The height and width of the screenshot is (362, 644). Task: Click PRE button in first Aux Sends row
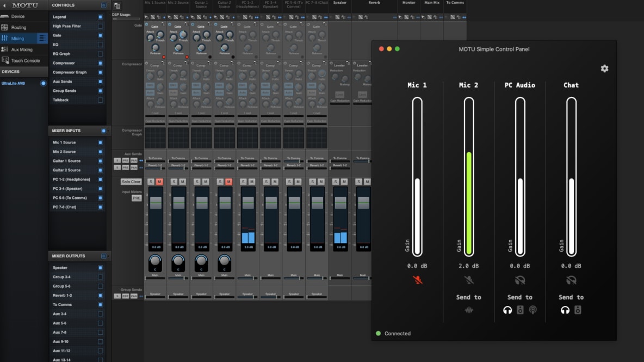pyautogui.click(x=125, y=160)
